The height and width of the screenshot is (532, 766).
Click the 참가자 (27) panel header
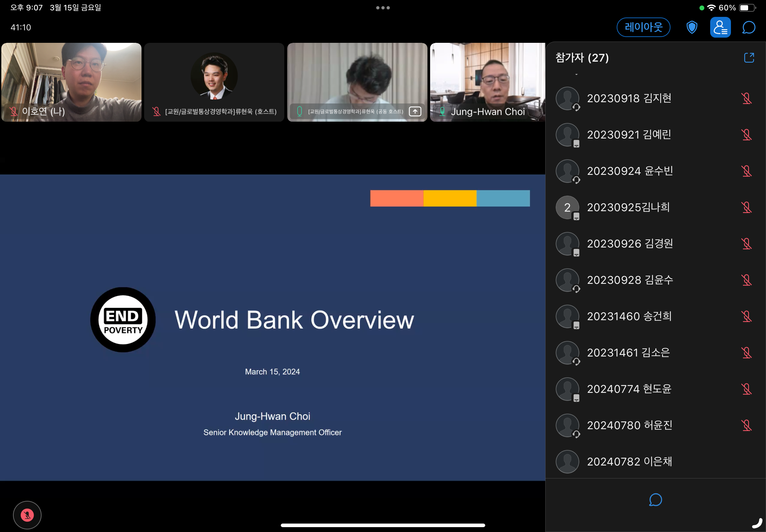[582, 58]
